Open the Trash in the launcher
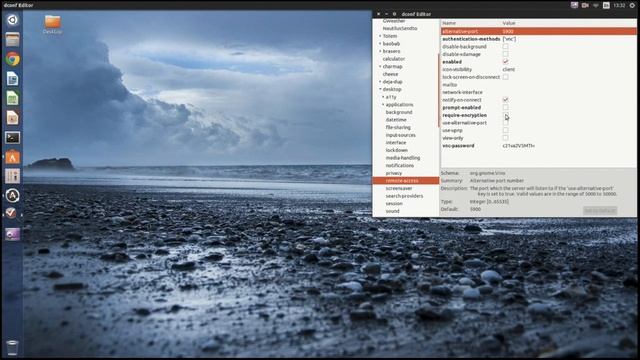Image resolution: width=640 pixels, height=360 pixels. tap(12, 348)
